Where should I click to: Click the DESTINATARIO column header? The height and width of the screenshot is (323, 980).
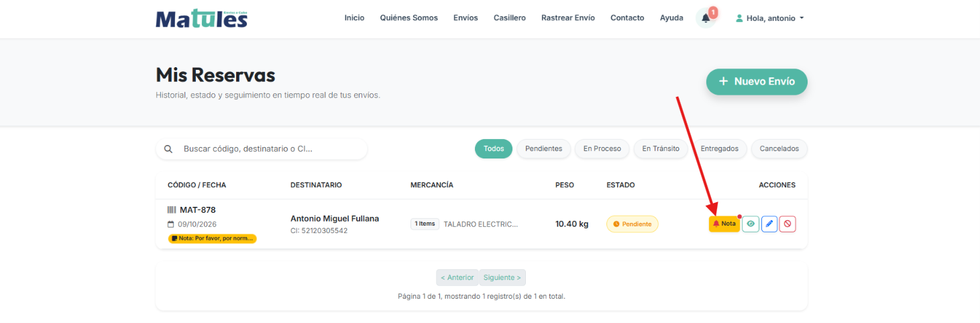[316, 185]
